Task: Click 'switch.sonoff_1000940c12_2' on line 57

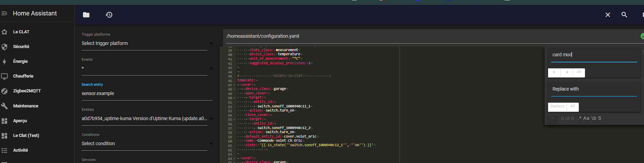Action: 284,128
